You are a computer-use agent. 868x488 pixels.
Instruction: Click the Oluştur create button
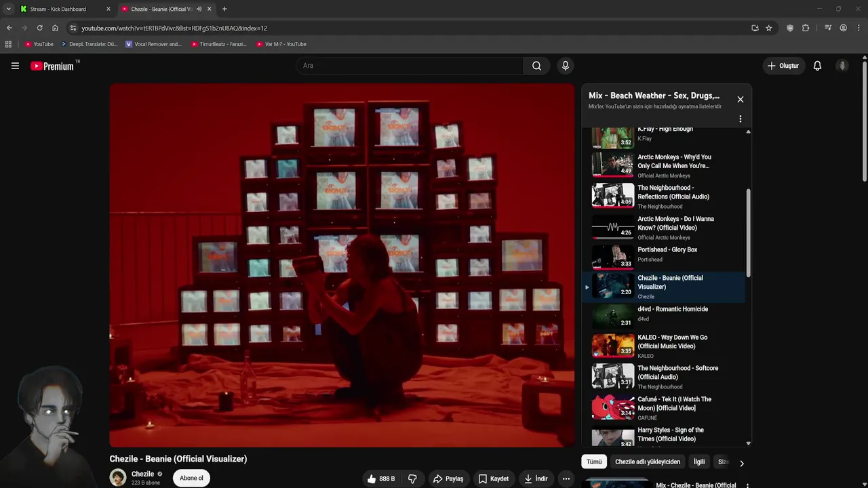pyautogui.click(x=783, y=66)
